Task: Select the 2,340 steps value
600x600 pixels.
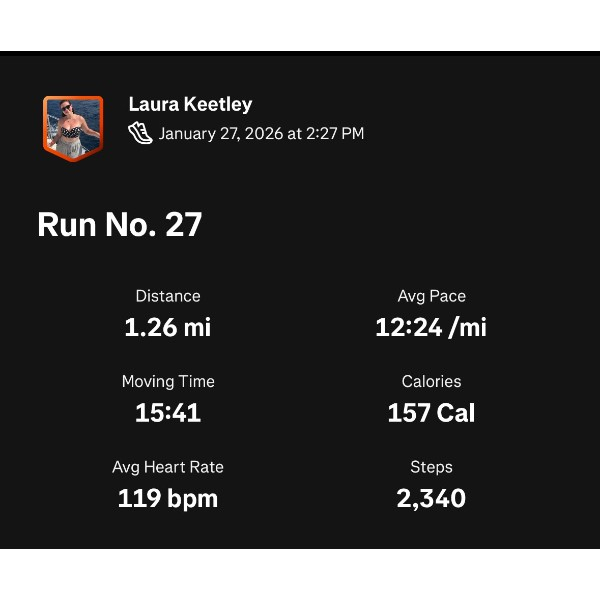Action: 431,498
